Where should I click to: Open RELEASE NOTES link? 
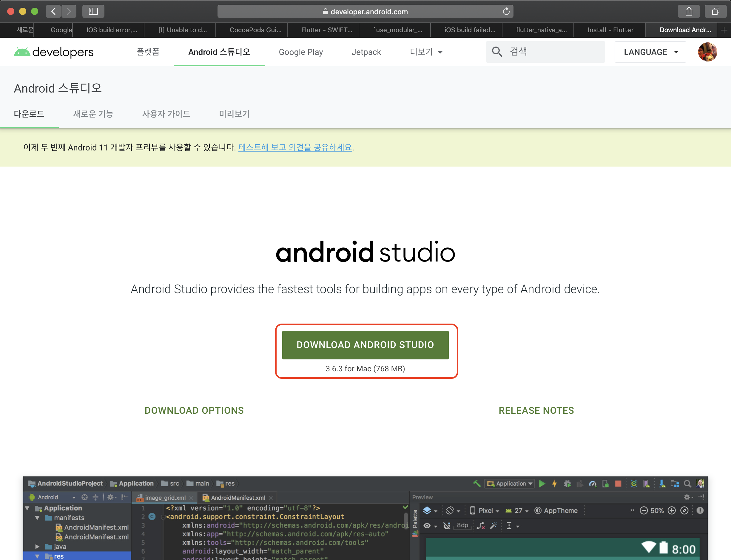click(x=536, y=410)
